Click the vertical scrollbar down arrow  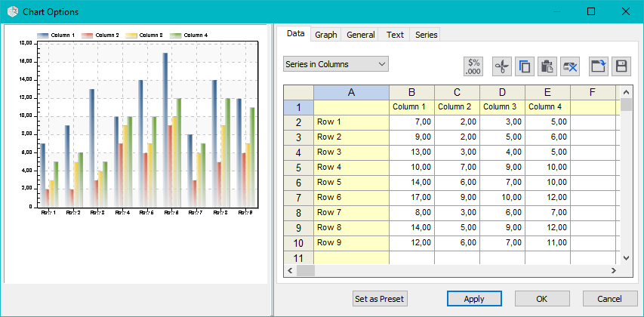[x=625, y=258]
